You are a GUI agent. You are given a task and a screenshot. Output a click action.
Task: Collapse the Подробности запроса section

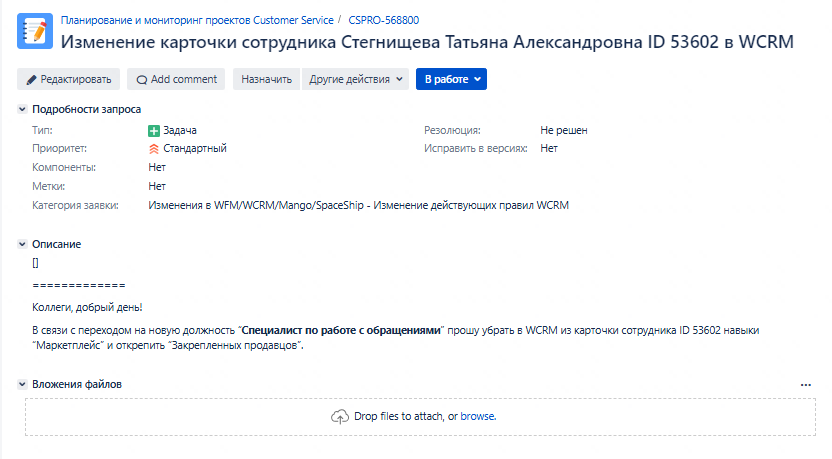22,109
